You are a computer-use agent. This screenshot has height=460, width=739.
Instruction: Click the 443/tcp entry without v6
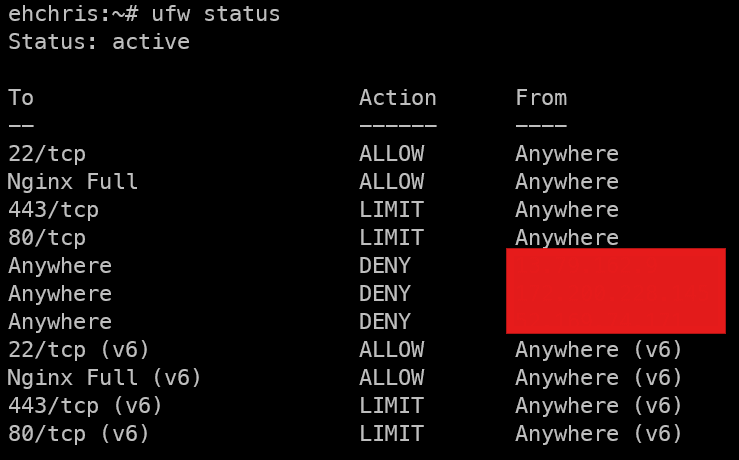pos(53,210)
